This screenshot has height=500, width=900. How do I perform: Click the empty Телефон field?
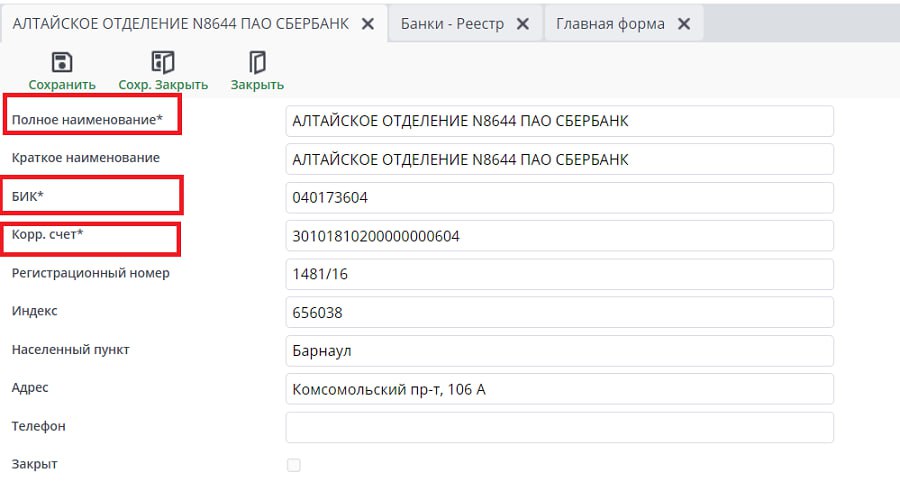558,427
